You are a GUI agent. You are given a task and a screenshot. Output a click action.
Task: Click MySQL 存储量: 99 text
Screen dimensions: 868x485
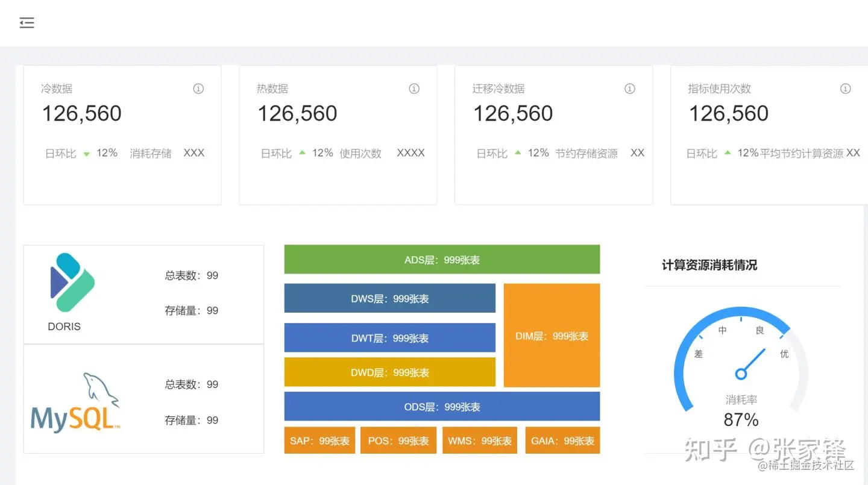coord(192,421)
